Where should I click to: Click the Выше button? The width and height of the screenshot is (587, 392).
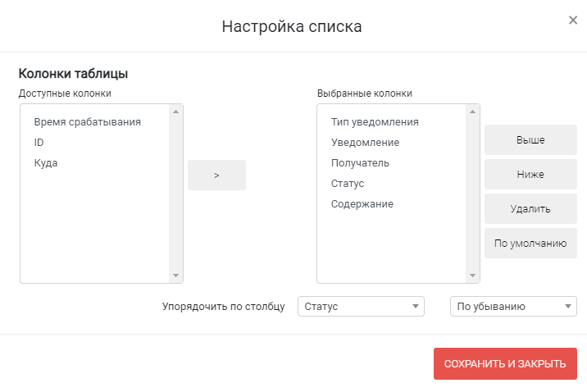coord(530,139)
